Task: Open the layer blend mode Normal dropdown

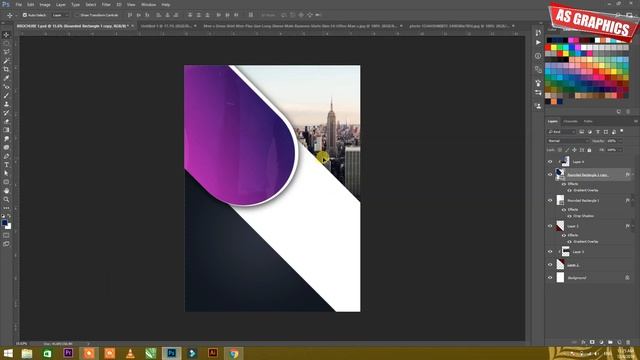Action: [x=568, y=141]
